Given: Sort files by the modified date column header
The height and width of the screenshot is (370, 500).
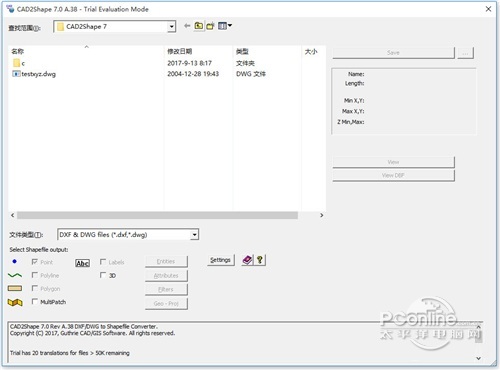Looking at the screenshot, I should (x=198, y=51).
